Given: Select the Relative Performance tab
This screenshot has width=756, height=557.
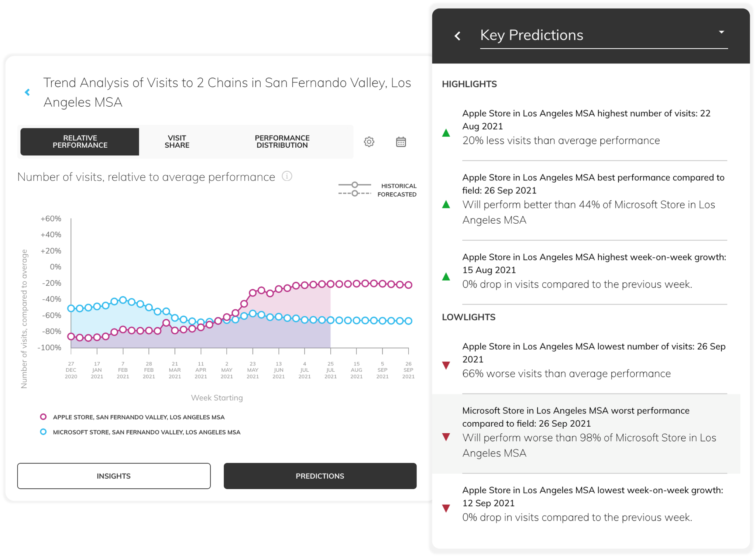Looking at the screenshot, I should coord(80,142).
